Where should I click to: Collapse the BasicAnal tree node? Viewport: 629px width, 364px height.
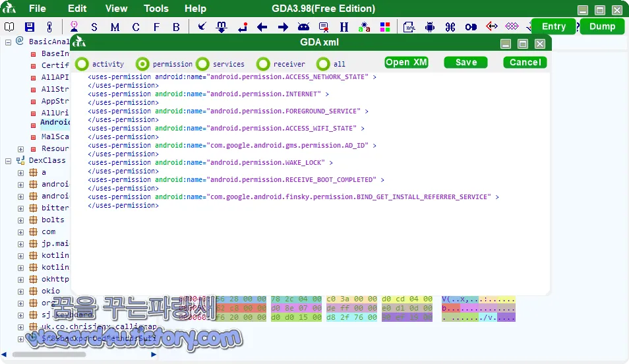click(8, 42)
